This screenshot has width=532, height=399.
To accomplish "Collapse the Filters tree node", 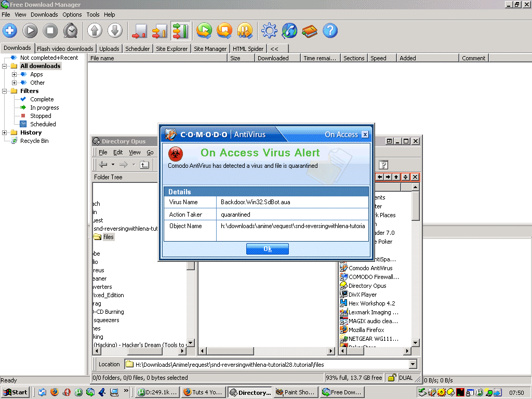I will tap(4, 91).
